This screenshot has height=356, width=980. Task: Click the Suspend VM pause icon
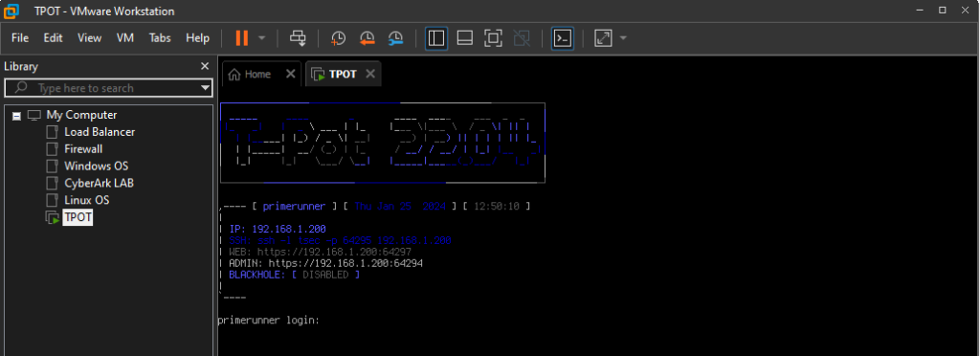(242, 38)
